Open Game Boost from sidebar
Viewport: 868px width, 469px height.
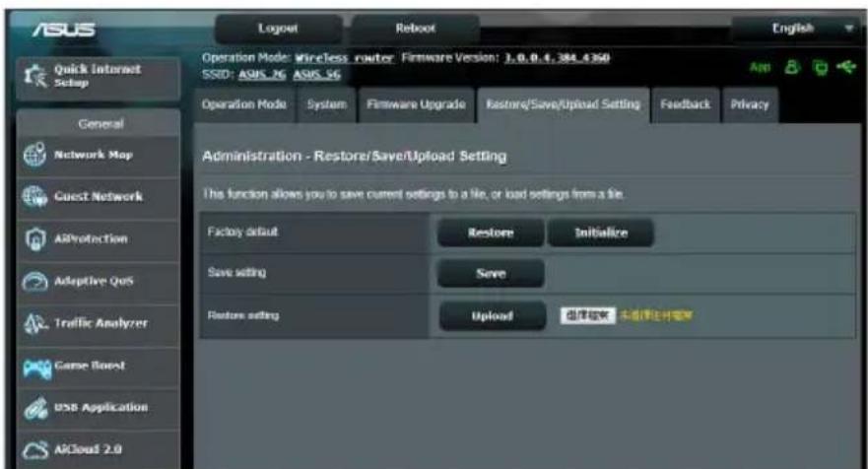point(99,367)
